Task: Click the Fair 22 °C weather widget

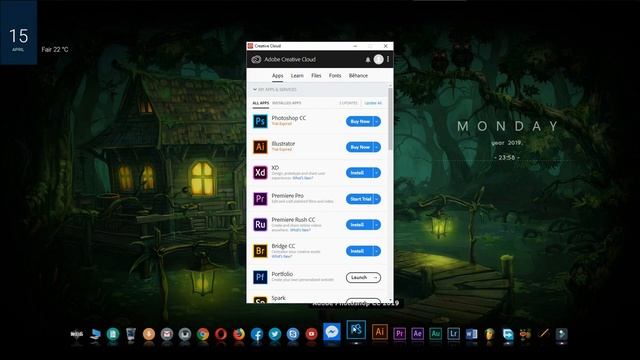Action: coord(55,49)
